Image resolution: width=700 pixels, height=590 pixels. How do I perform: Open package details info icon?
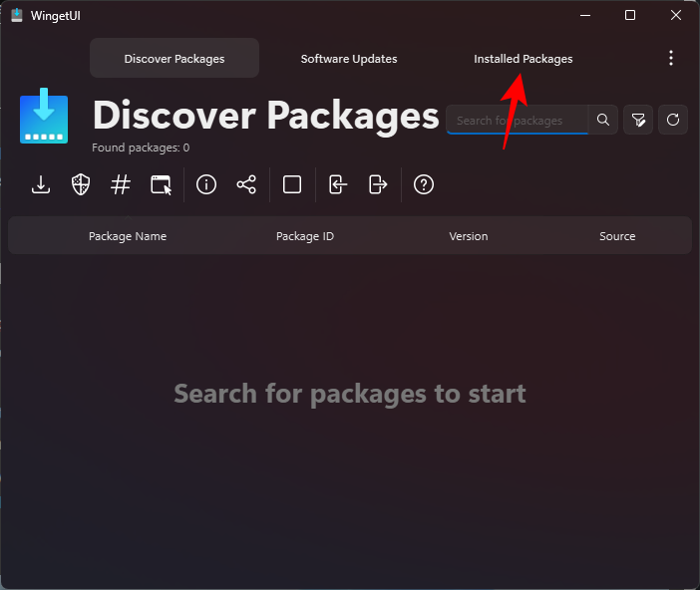(206, 184)
